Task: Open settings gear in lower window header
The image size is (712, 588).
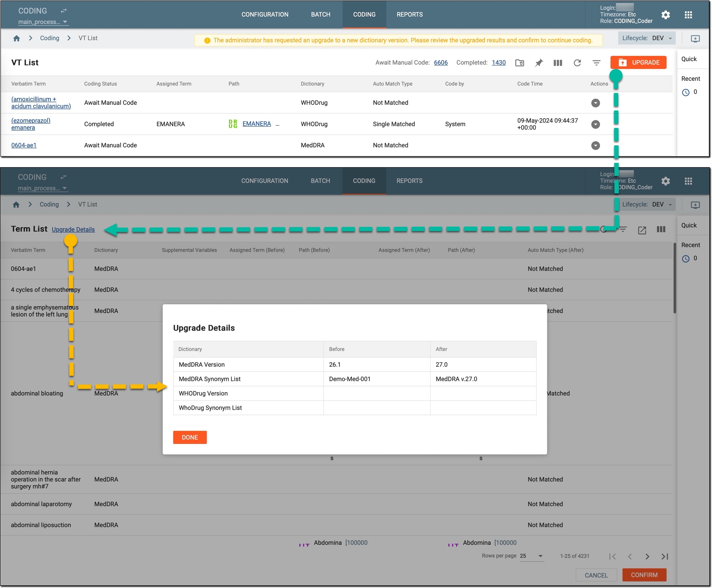Action: 666,181
